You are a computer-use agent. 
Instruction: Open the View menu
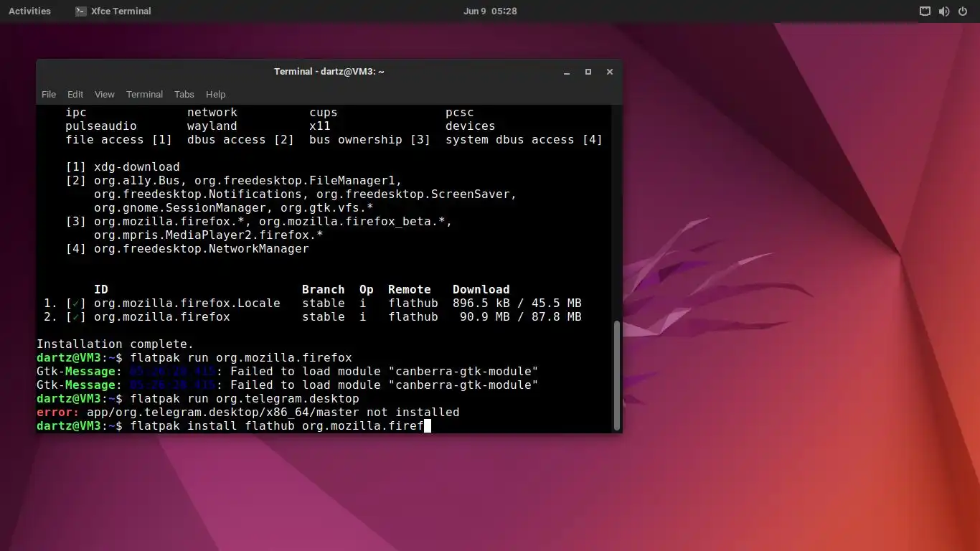[105, 94]
